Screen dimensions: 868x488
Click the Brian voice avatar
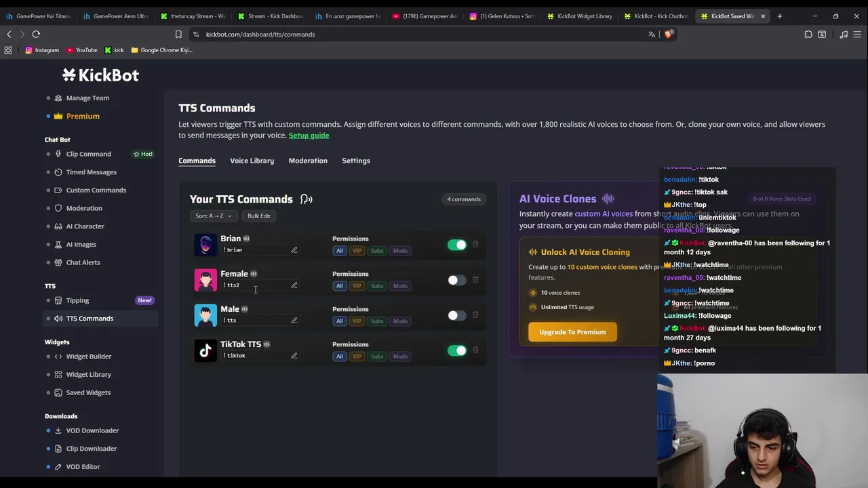click(x=205, y=245)
